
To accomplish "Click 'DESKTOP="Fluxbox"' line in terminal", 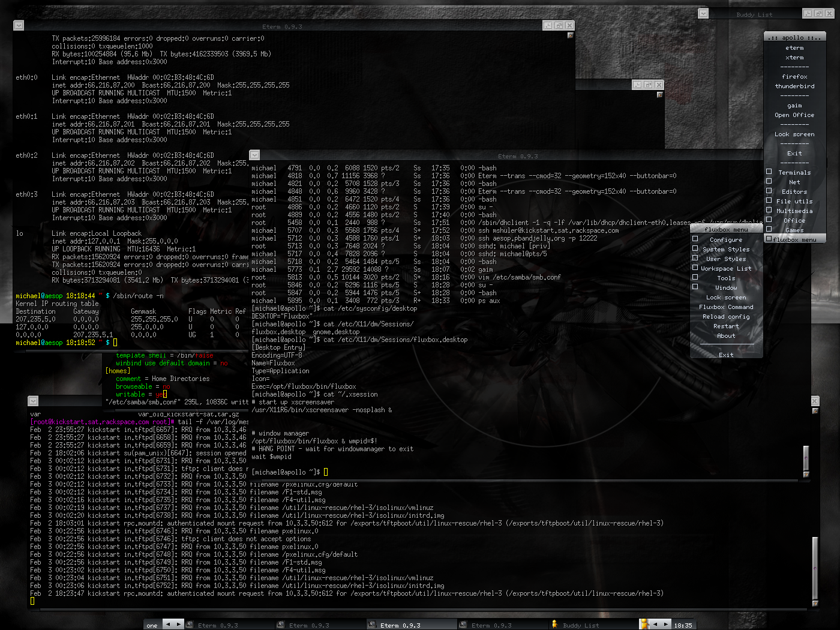I will click(x=282, y=316).
